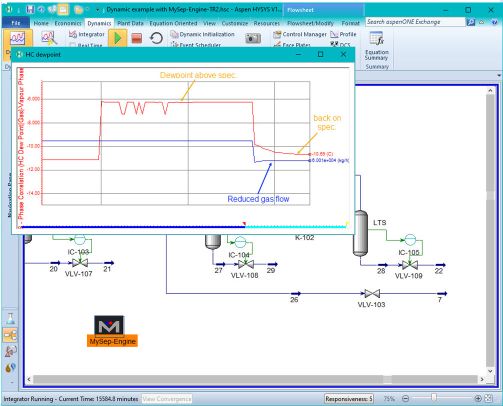Image resolution: width=503 pixels, height=406 pixels.
Task: Click the Dewpoint above spec annotation
Action: tap(198, 75)
